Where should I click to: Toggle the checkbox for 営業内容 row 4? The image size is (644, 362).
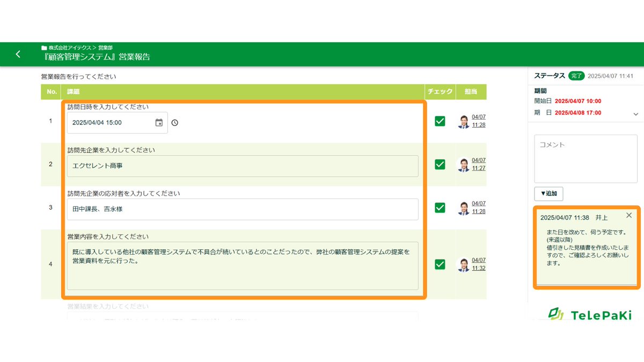pyautogui.click(x=440, y=264)
